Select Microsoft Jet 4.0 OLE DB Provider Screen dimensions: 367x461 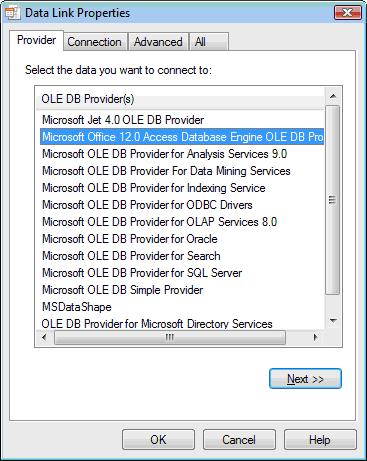123,120
